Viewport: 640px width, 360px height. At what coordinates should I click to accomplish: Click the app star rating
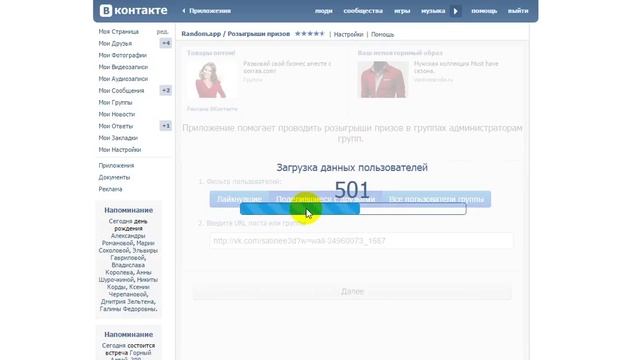[309, 33]
